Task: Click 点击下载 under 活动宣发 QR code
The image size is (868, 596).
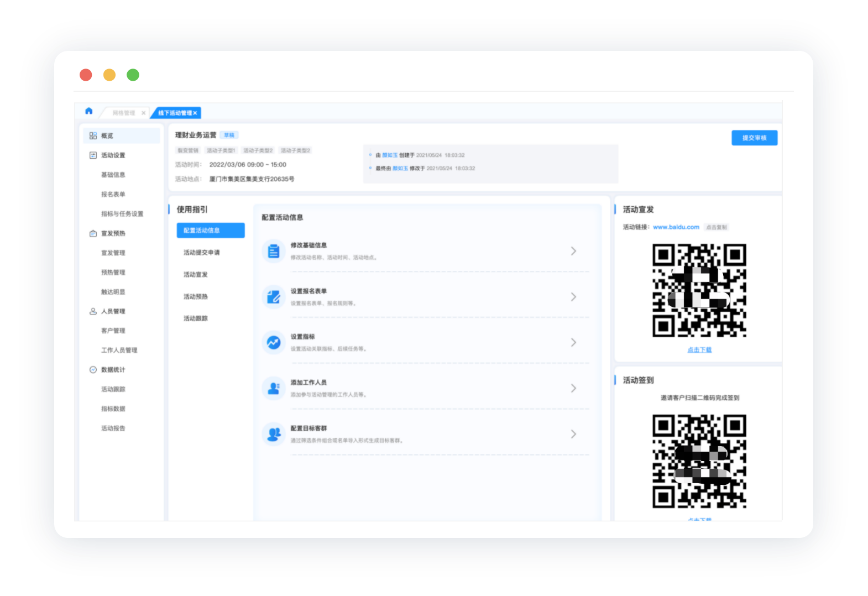Action: (699, 350)
